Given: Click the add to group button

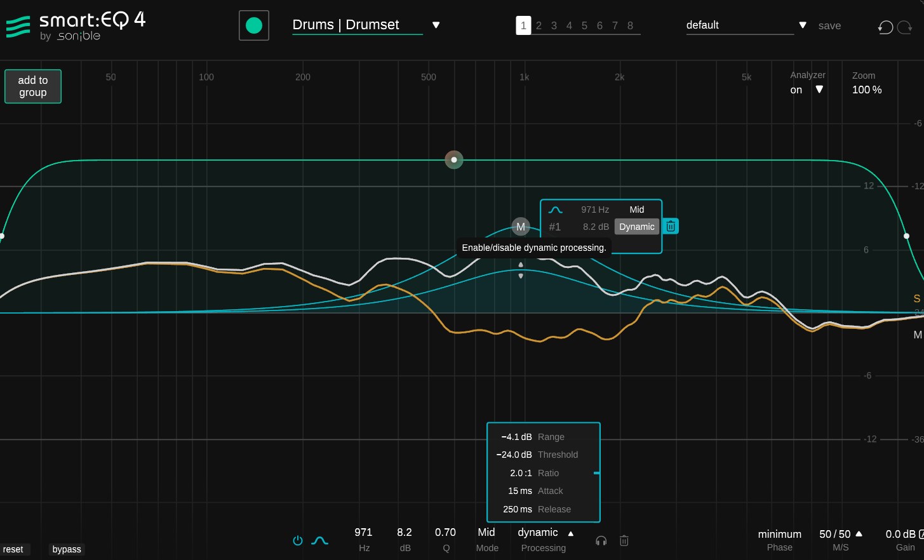Looking at the screenshot, I should [33, 86].
